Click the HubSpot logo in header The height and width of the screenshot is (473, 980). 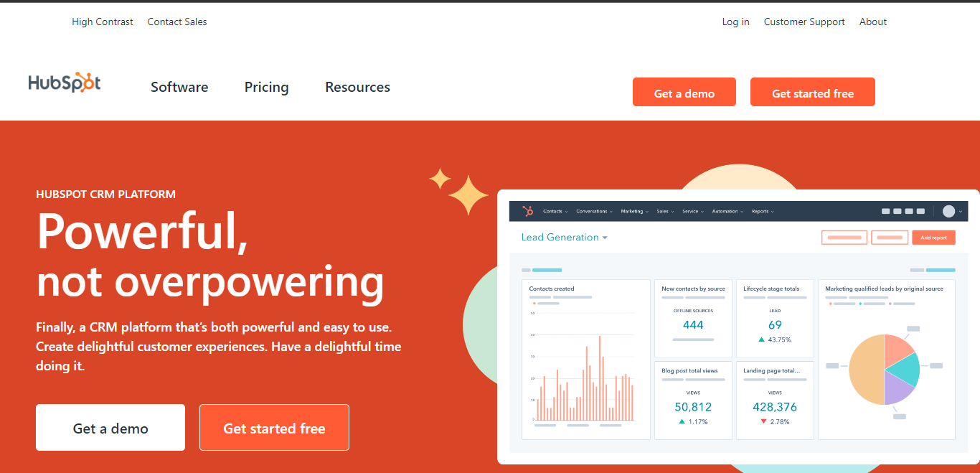[65, 83]
